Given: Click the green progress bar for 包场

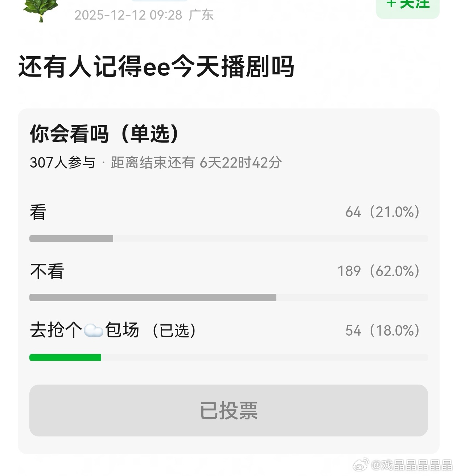Looking at the screenshot, I should [x=65, y=358].
